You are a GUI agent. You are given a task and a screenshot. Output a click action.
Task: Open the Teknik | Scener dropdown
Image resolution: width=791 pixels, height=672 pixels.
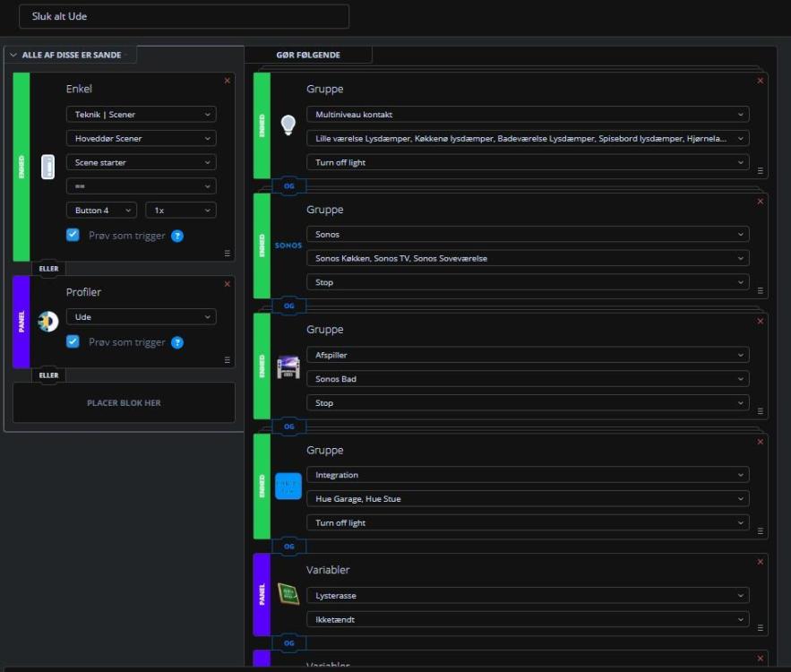[141, 115]
